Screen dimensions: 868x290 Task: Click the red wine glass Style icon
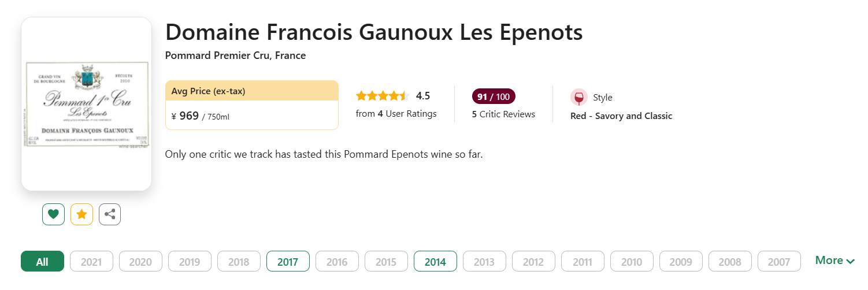point(579,98)
